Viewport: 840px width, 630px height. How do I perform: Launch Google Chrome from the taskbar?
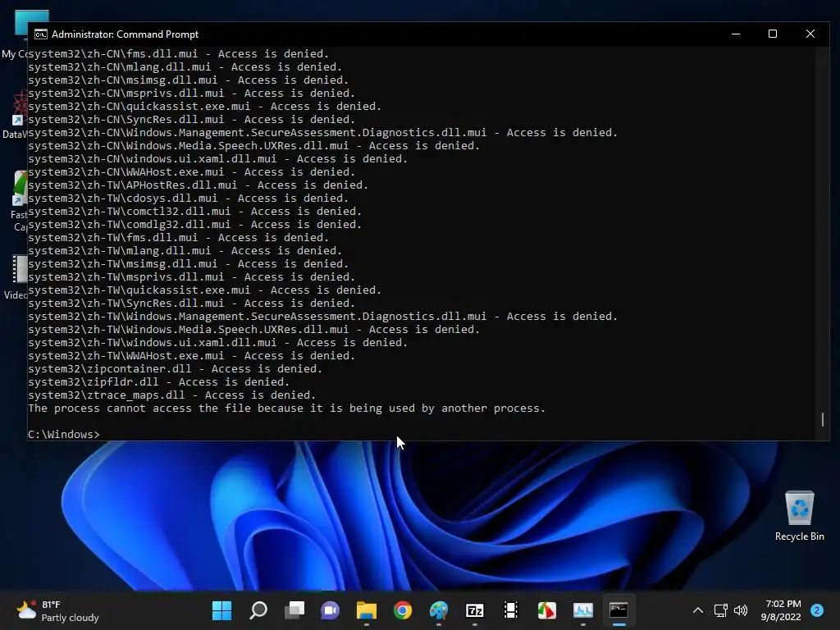[402, 610]
